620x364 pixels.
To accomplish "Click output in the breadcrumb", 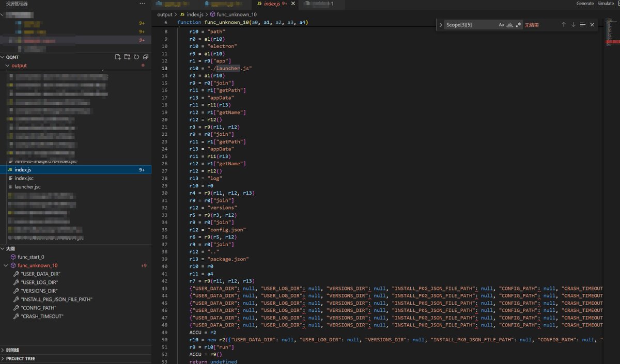I will click(165, 14).
